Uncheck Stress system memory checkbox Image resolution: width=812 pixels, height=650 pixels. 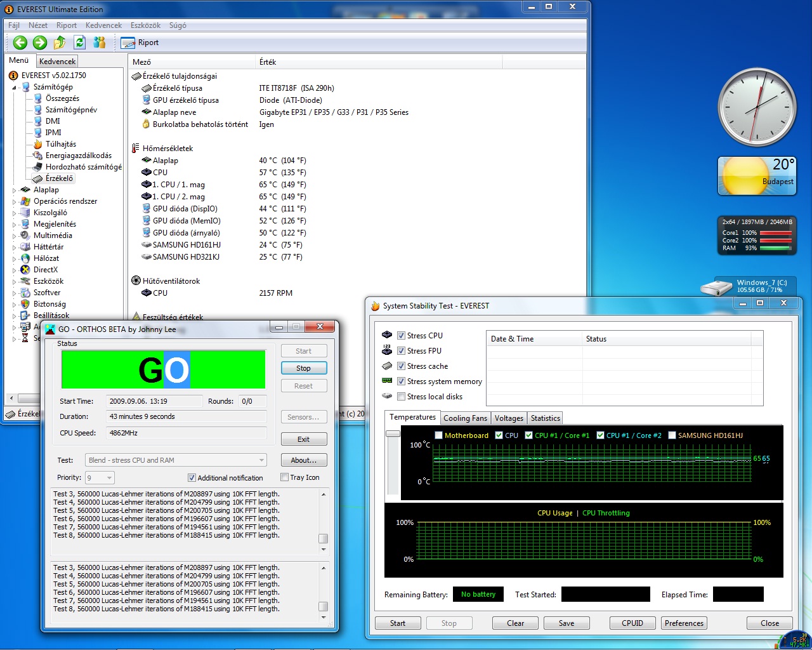[x=401, y=381]
